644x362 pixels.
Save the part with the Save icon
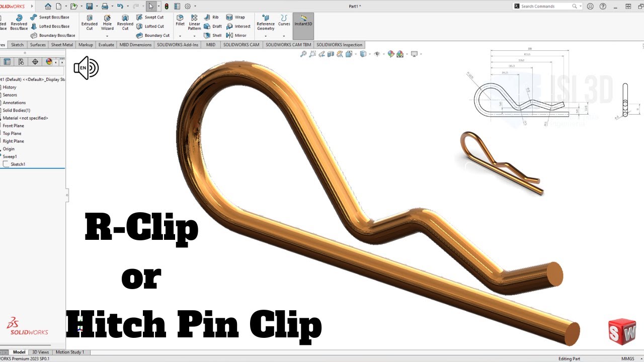tap(89, 7)
